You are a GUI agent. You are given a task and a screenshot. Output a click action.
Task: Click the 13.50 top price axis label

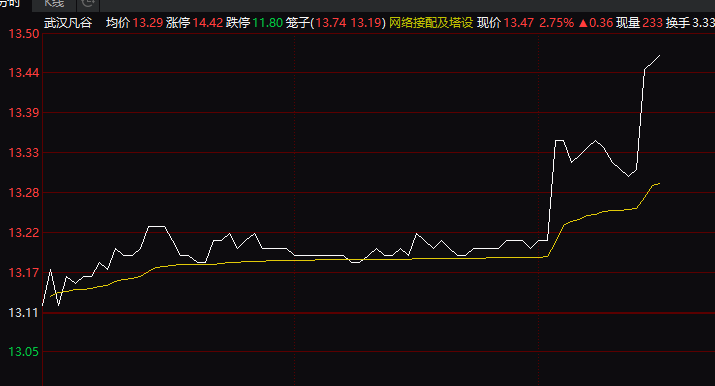point(24,34)
